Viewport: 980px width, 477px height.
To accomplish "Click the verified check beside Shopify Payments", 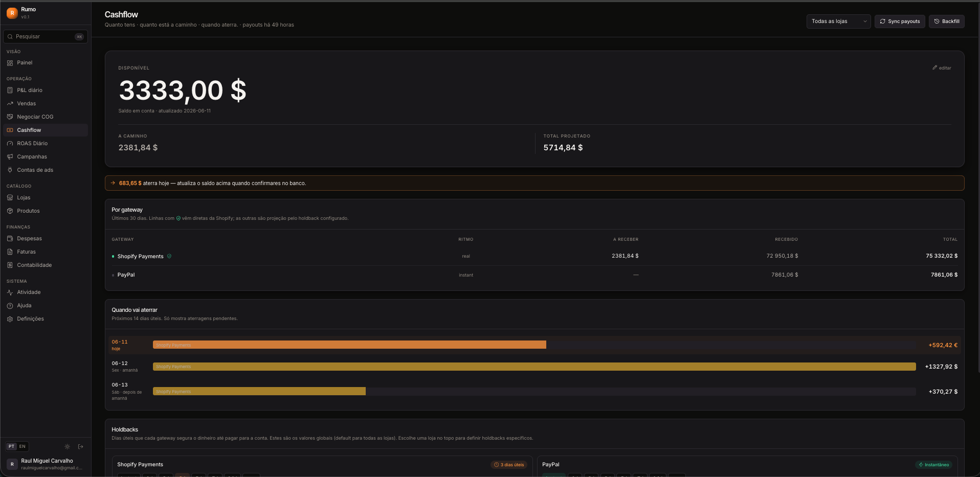I will tap(169, 256).
